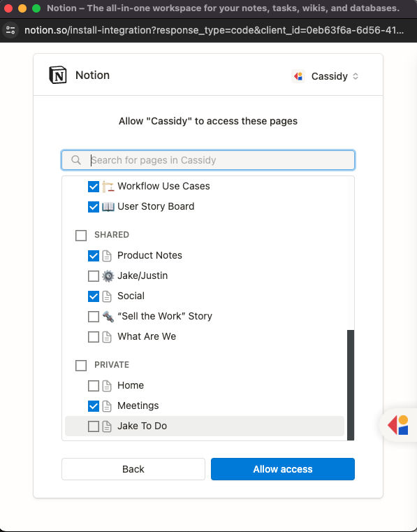Select the Workflow Use Cases label
The height and width of the screenshot is (532, 417).
[163, 186]
